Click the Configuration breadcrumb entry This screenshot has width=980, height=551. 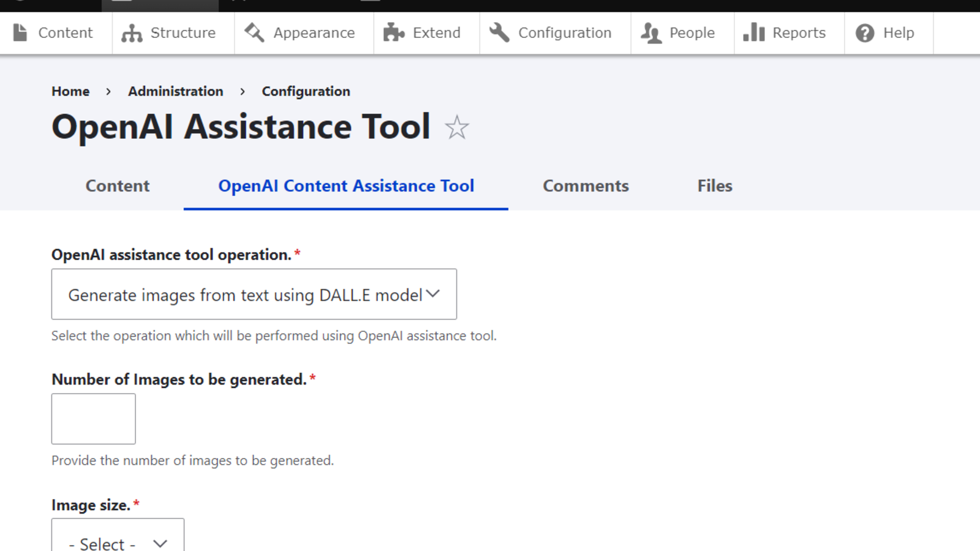coord(306,91)
